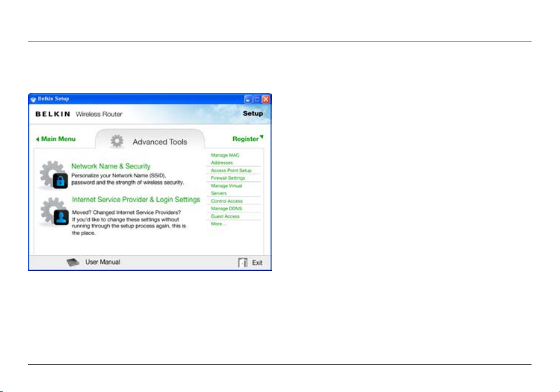Click the Internet Service Provider gear-user icon
The width and height of the screenshot is (560, 392).
(x=54, y=212)
